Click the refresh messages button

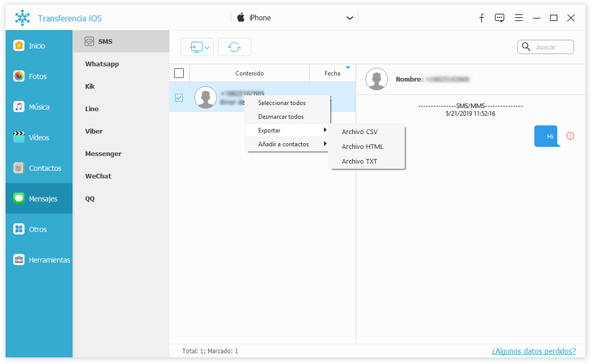[x=234, y=47]
